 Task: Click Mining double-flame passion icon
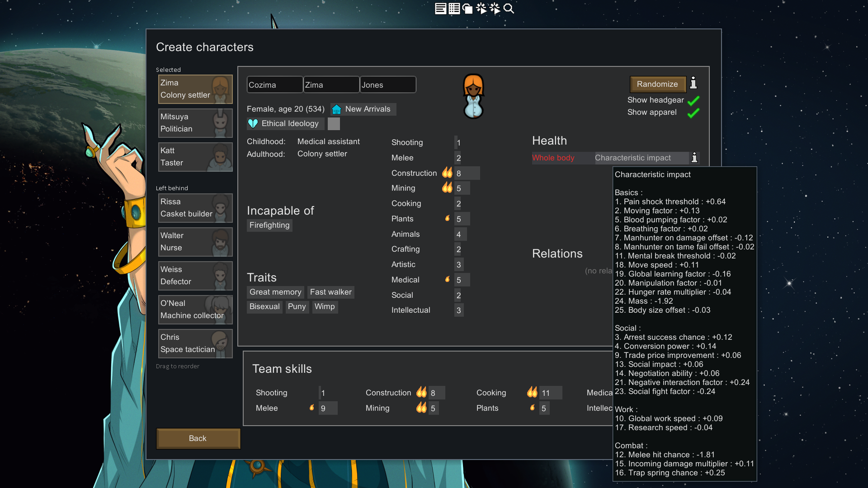pos(447,188)
